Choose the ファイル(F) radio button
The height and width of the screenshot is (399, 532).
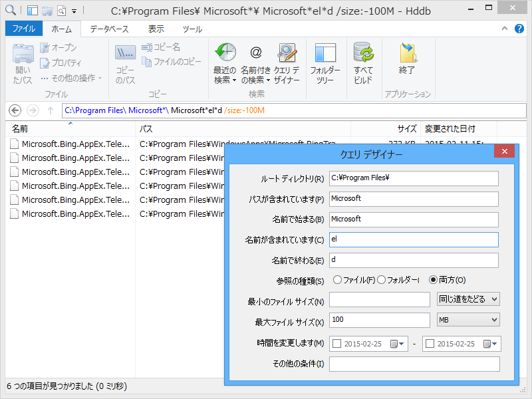coord(338,279)
